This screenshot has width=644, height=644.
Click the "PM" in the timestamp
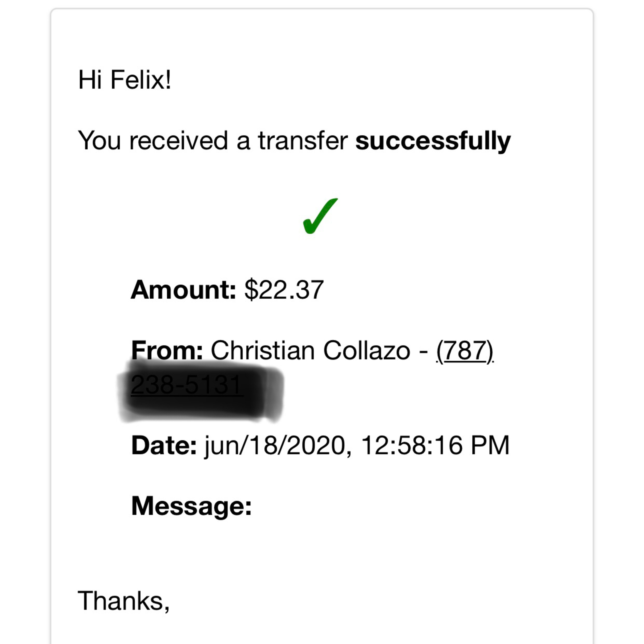click(x=490, y=445)
